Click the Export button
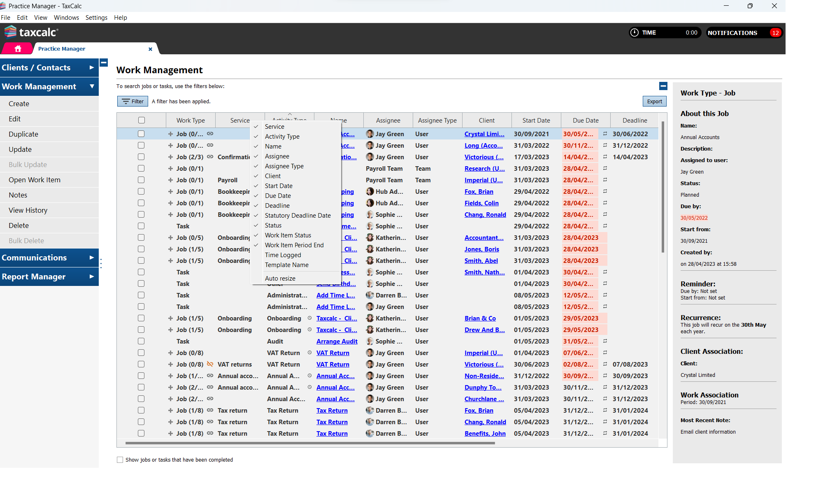 point(654,101)
